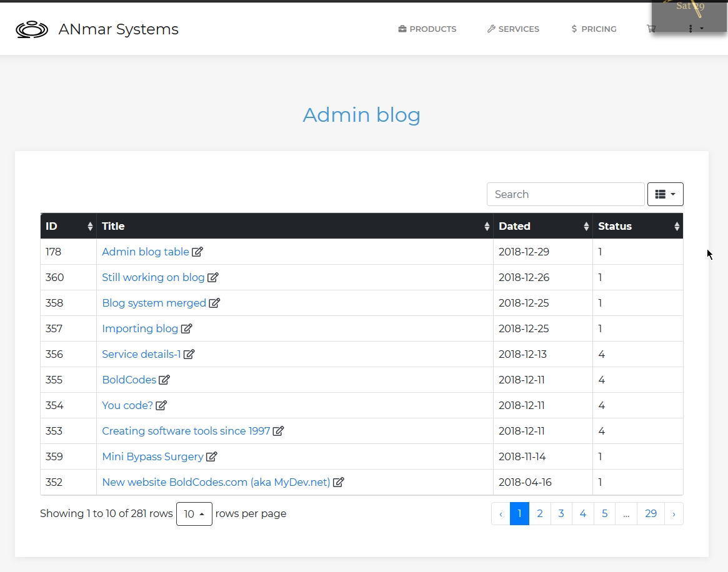Click the edit icon next to BoldCodes
The image size is (728, 572).
coord(164,380)
